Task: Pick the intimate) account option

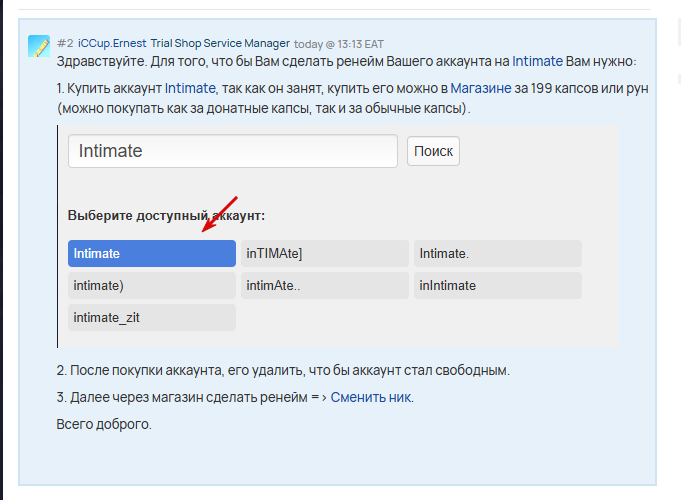Action: (151, 286)
